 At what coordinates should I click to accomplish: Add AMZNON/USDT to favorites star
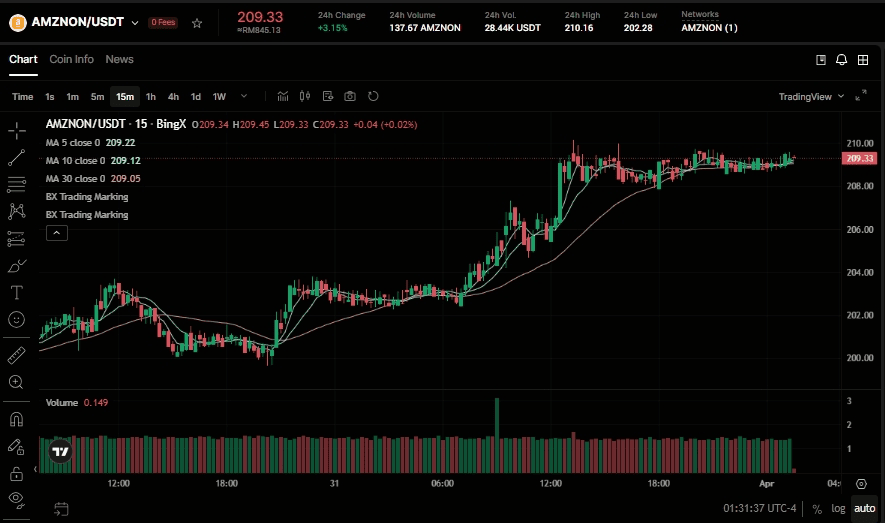click(197, 22)
